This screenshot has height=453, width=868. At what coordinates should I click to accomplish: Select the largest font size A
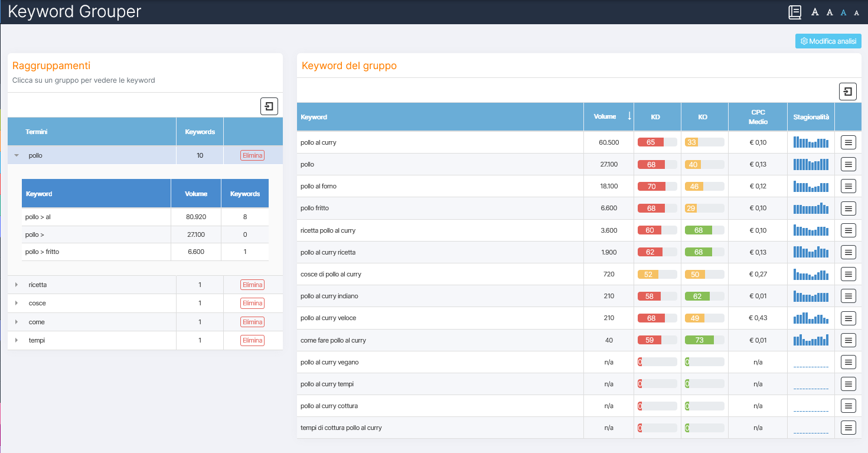click(814, 12)
